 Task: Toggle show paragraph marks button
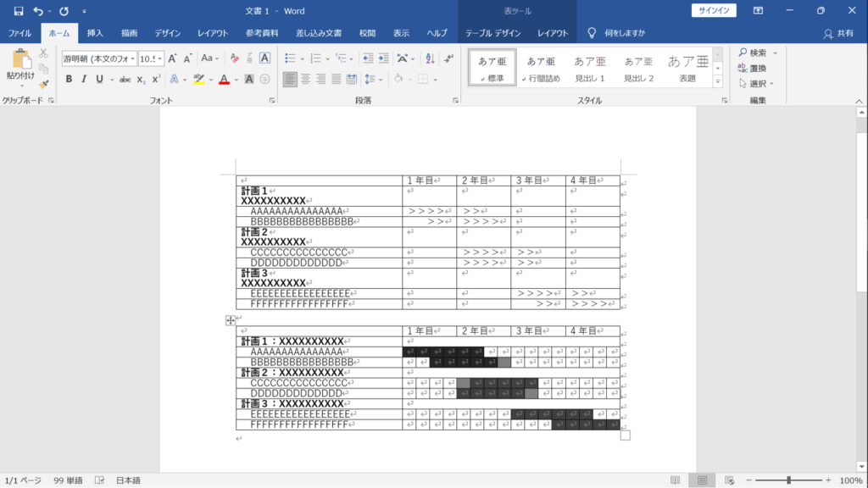point(449,58)
